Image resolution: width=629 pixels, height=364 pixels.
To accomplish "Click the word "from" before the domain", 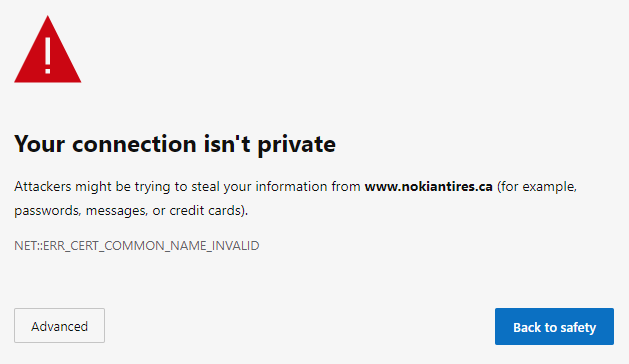I will 346,187.
